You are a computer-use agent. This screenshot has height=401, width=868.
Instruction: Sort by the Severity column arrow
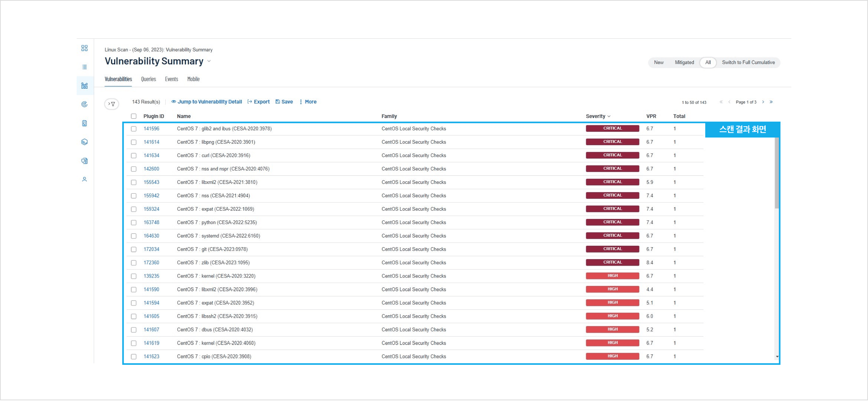[609, 117]
